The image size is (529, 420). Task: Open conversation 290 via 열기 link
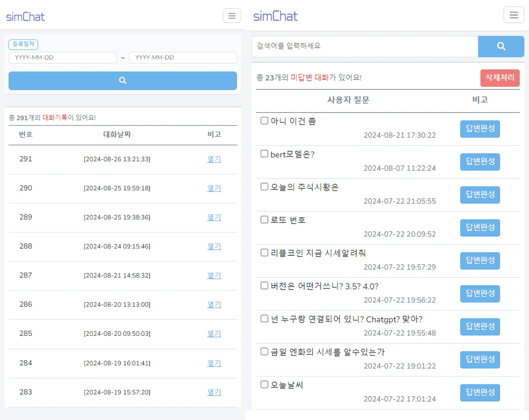click(214, 188)
